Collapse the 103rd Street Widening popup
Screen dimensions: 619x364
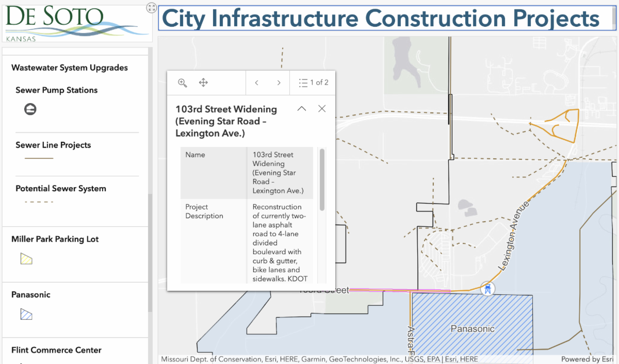(302, 109)
